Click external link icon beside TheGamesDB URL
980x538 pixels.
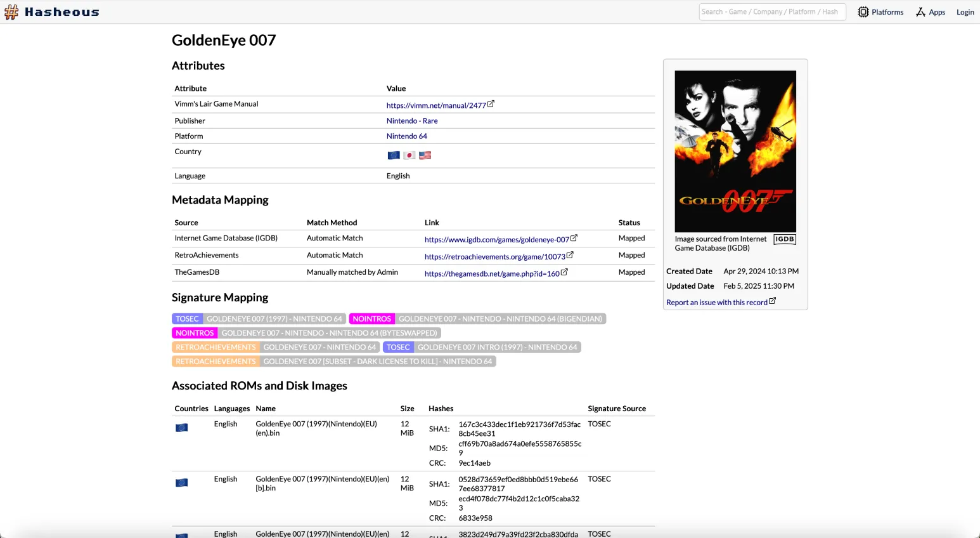pos(564,272)
